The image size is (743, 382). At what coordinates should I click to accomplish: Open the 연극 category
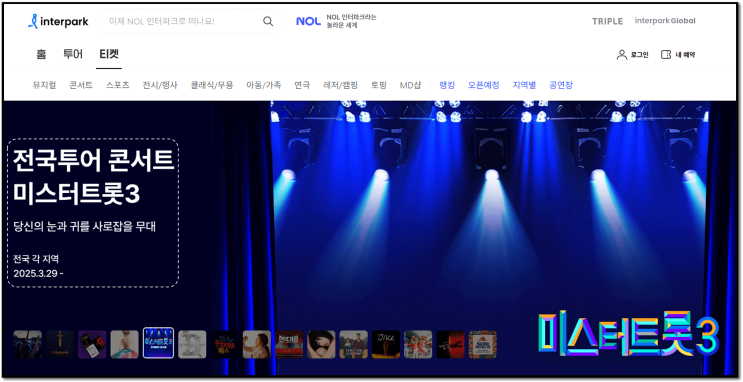tap(302, 85)
